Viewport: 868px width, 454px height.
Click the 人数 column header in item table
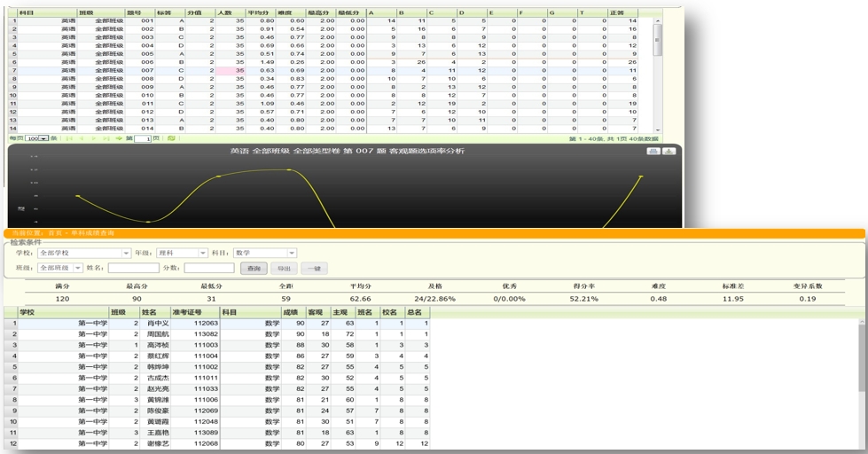[231, 12]
